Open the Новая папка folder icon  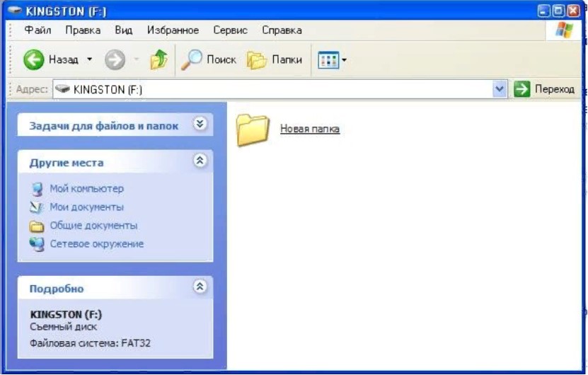[253, 129]
